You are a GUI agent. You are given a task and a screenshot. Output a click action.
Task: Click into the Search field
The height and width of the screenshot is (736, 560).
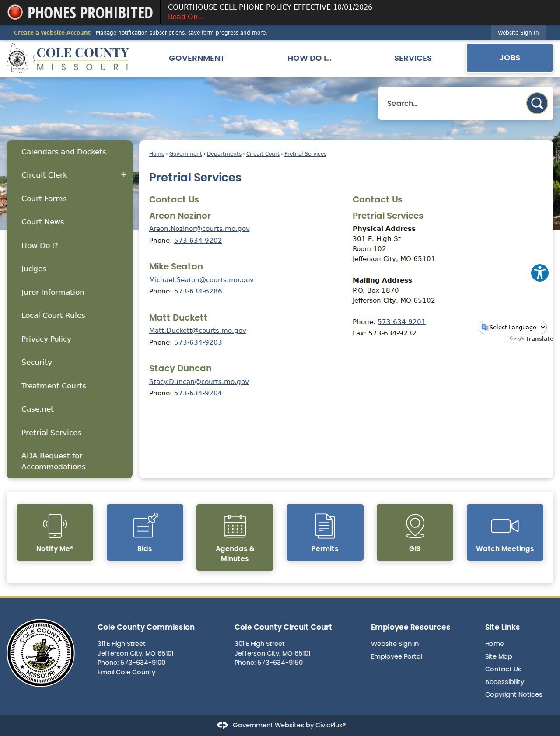coord(453,103)
